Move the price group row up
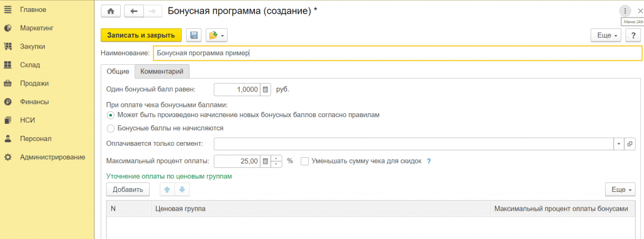 coord(167,190)
